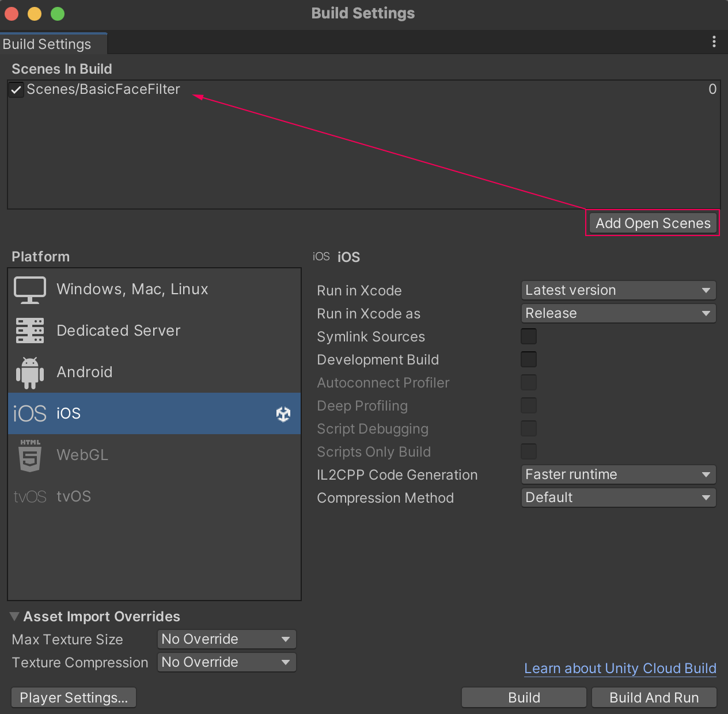Collapse the Asset Import Overrides section
Screen dimensions: 728x714
pyautogui.click(x=15, y=617)
